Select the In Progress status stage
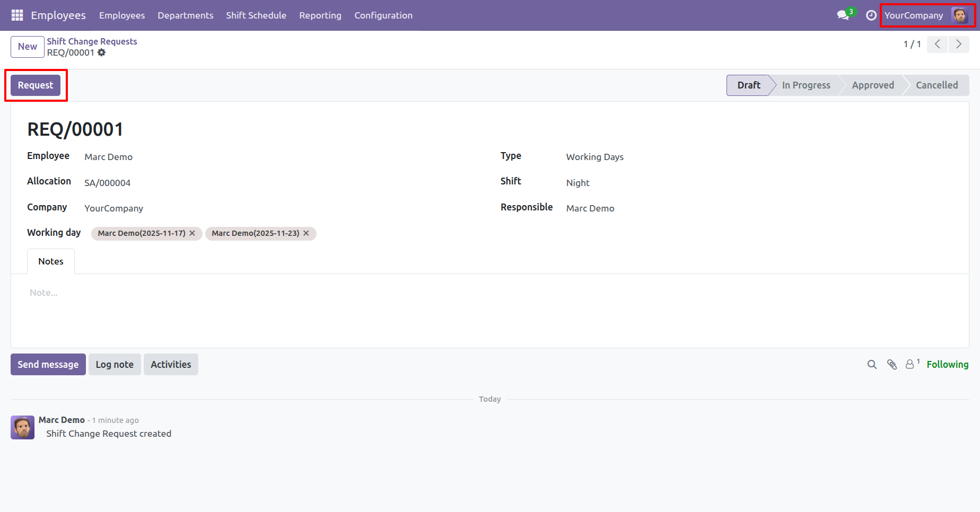 pos(806,85)
